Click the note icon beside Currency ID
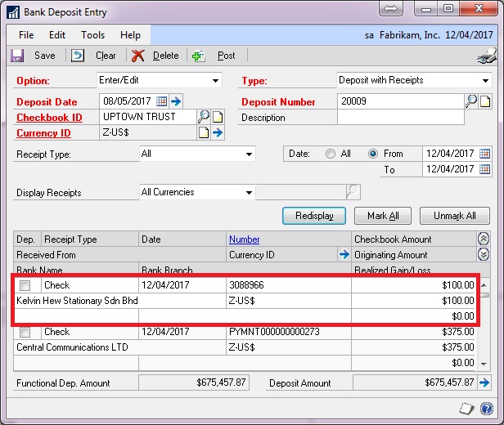 (204, 132)
